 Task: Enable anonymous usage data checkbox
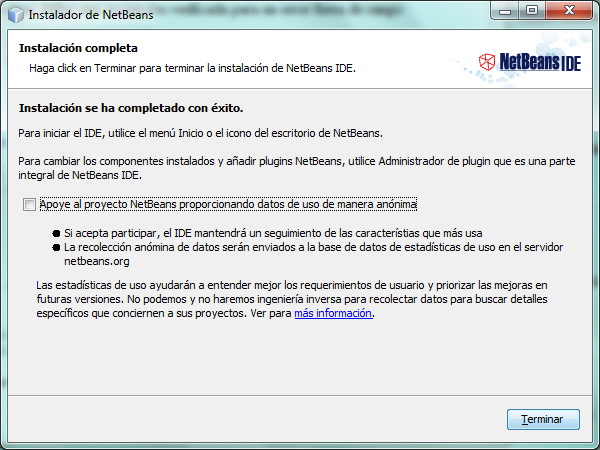[29, 204]
